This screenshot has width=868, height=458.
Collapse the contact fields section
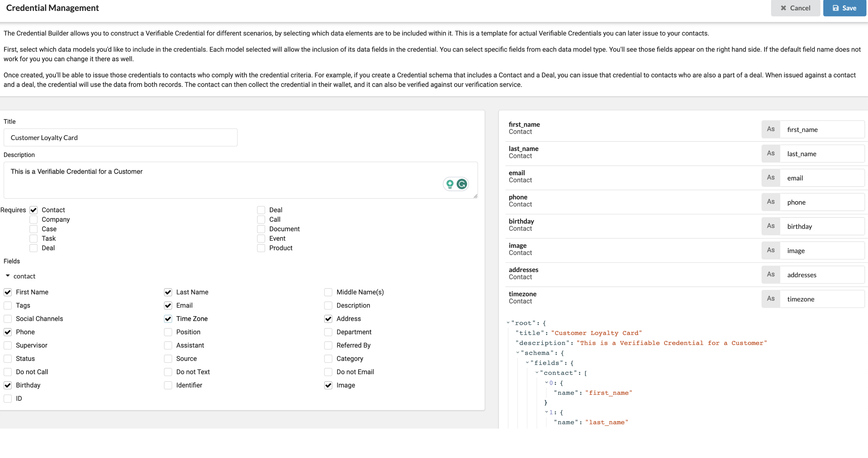pyautogui.click(x=8, y=276)
